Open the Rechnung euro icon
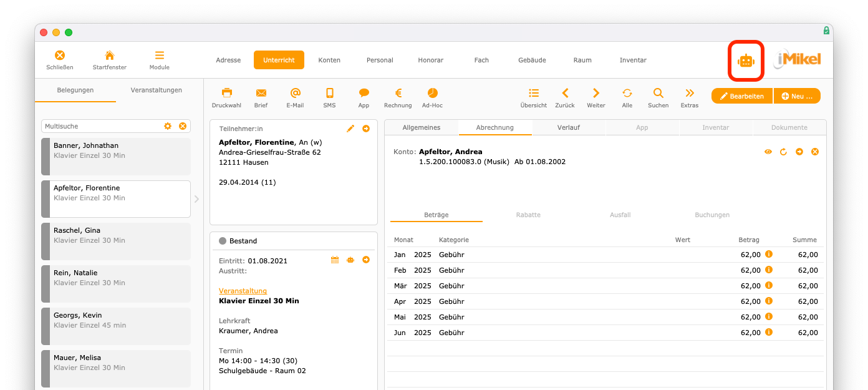This screenshot has height=390, width=868. pos(398,93)
